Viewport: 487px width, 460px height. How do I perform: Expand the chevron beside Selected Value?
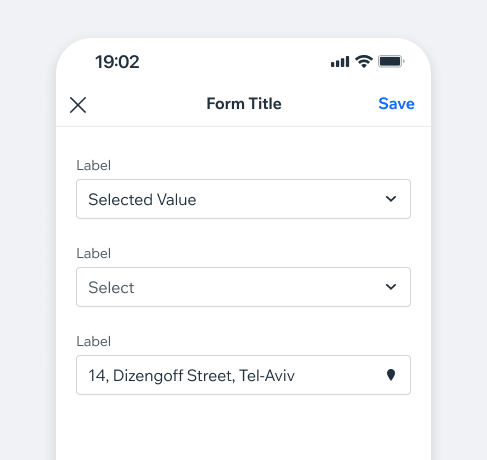(391, 199)
